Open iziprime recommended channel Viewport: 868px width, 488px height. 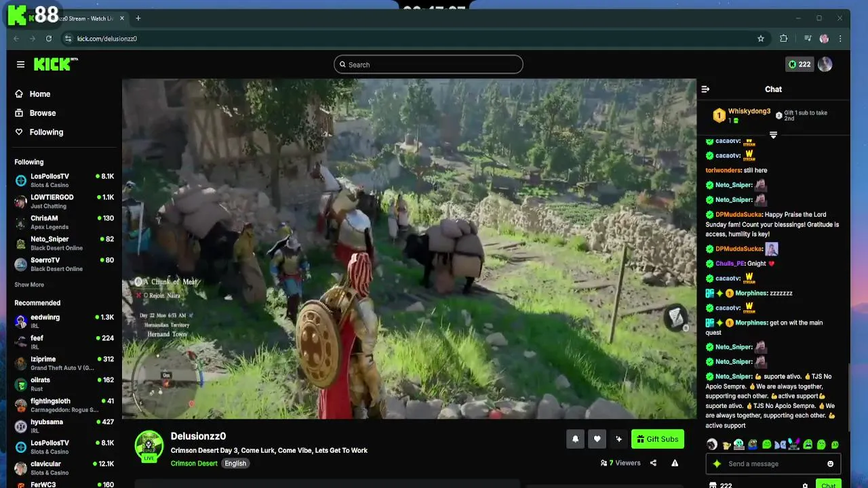coord(64,363)
